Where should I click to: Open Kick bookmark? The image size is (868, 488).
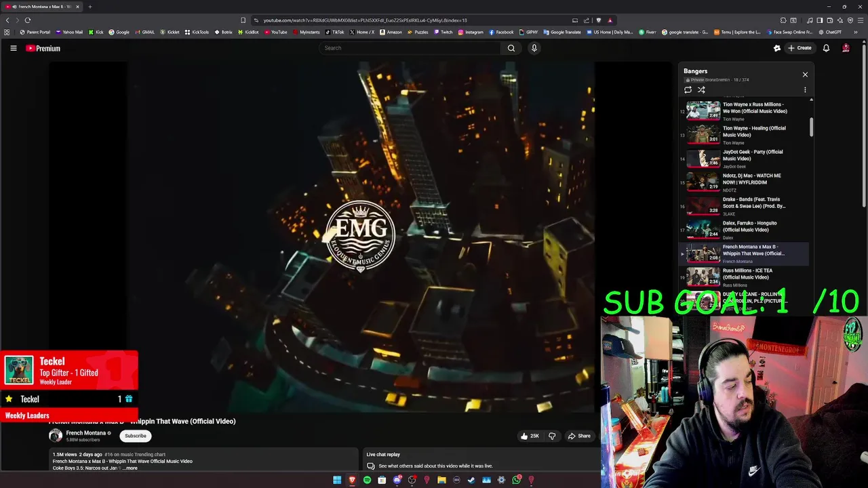96,32
